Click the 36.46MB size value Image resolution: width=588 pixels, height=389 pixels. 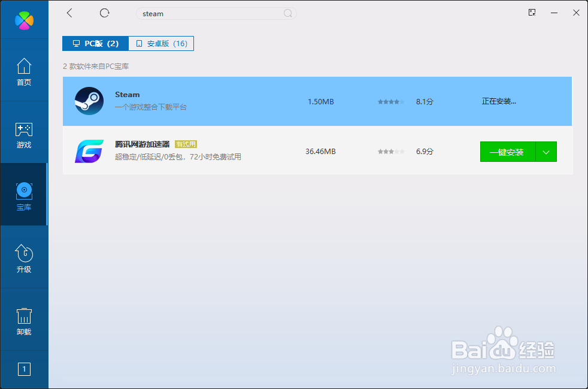[320, 152]
